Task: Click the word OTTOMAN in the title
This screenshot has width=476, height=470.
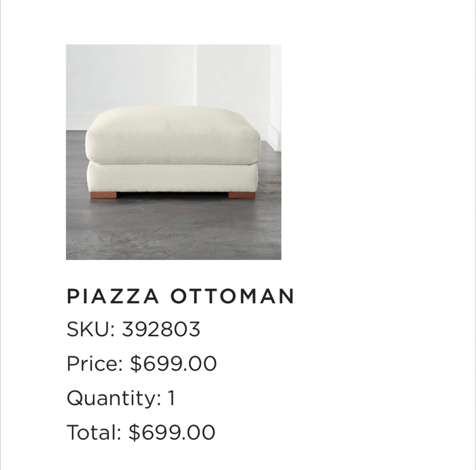Action: (232, 296)
